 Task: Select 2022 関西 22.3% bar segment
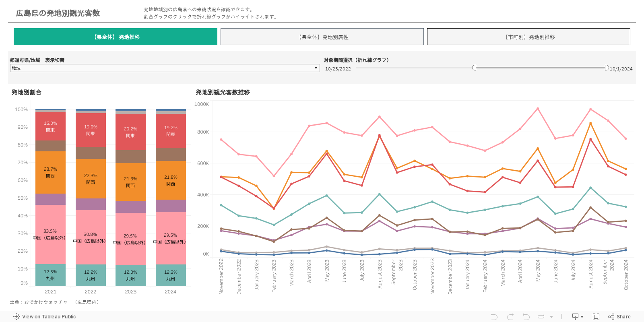pyautogui.click(x=91, y=179)
